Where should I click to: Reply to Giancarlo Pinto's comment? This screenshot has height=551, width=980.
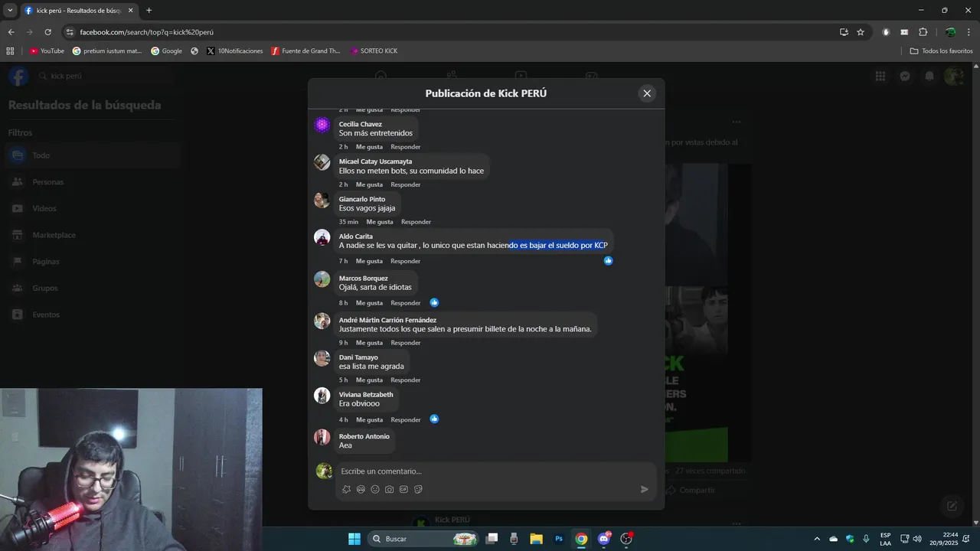click(416, 222)
